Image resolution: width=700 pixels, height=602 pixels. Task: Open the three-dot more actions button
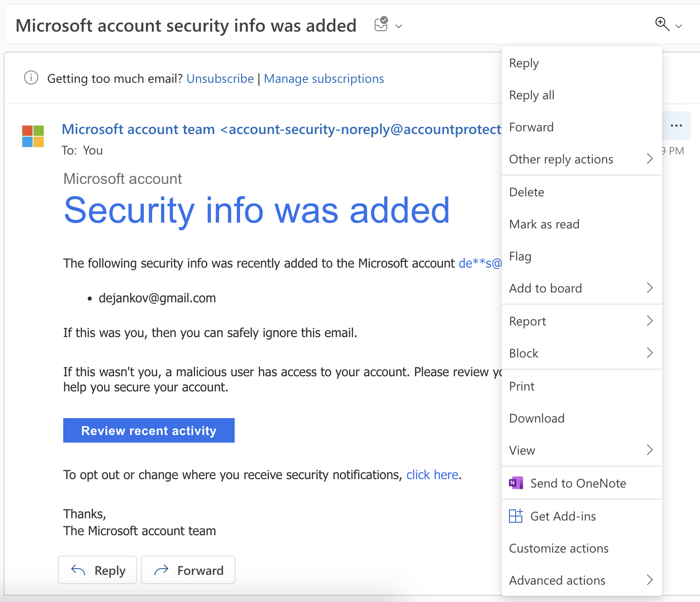pyautogui.click(x=676, y=126)
